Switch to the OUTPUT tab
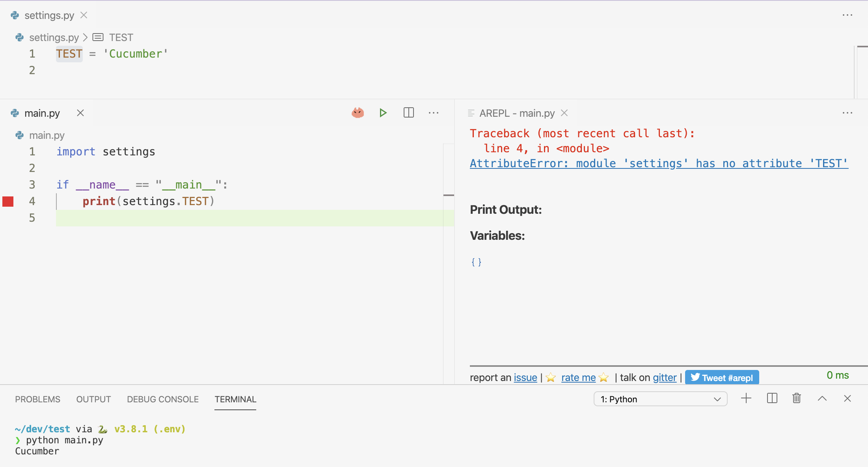This screenshot has width=868, height=467. 93,399
